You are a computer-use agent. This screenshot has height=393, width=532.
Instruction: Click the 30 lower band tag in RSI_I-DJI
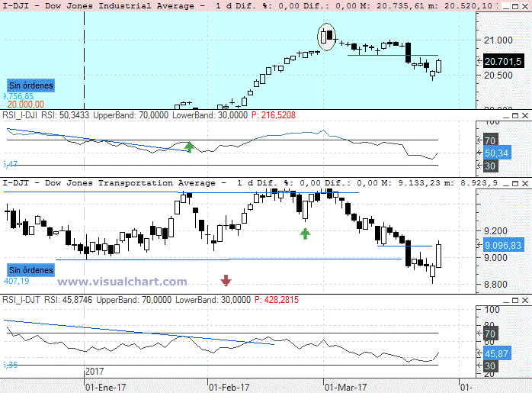point(490,166)
